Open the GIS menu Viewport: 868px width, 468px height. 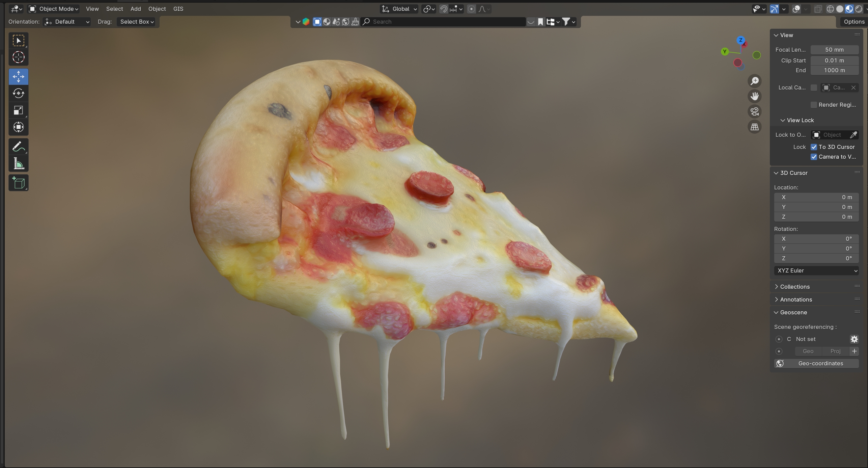178,9
